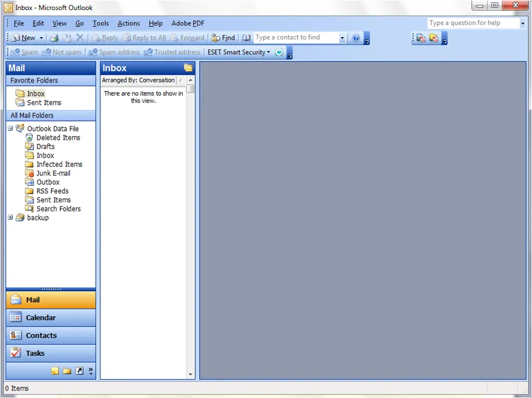Click the blue Help question mark icon

(x=356, y=38)
